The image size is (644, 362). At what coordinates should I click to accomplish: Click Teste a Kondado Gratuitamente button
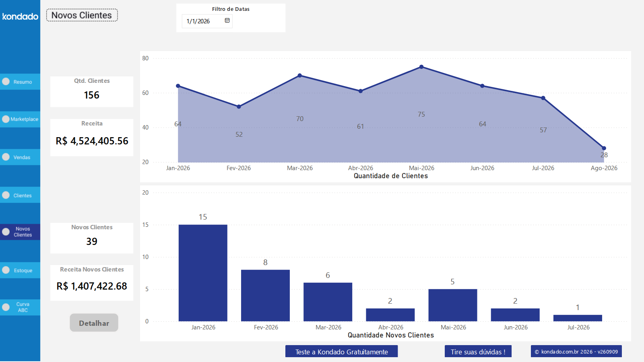[341, 352]
